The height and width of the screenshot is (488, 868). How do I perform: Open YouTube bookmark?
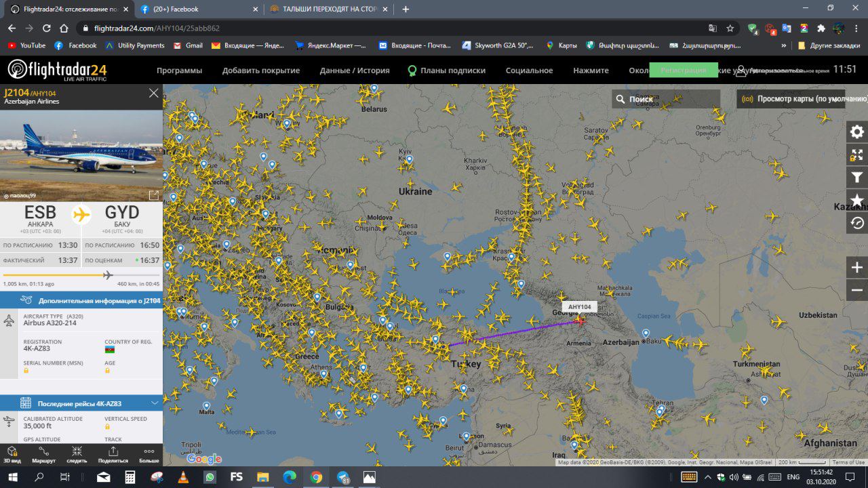click(x=26, y=45)
